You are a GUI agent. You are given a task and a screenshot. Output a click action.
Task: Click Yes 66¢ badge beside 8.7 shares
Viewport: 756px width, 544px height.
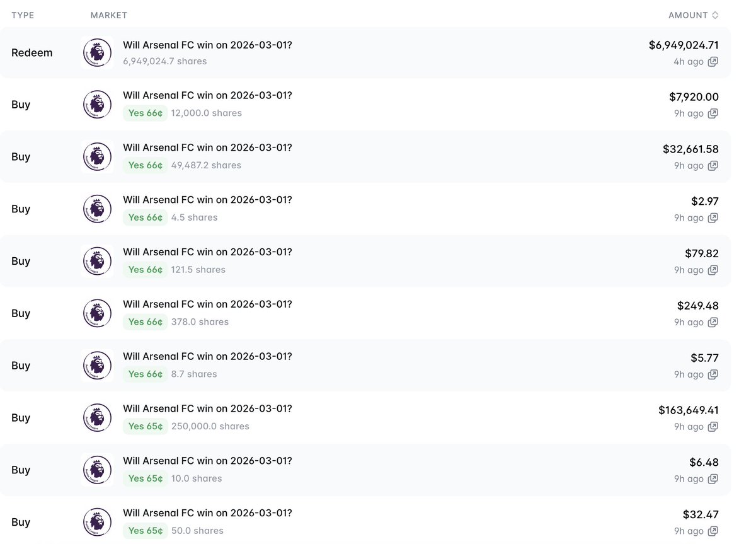[x=146, y=374]
